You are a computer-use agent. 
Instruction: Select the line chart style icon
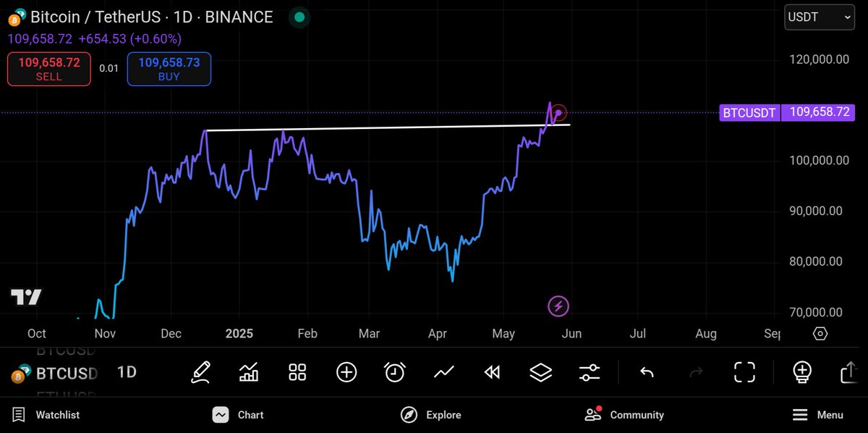point(443,372)
